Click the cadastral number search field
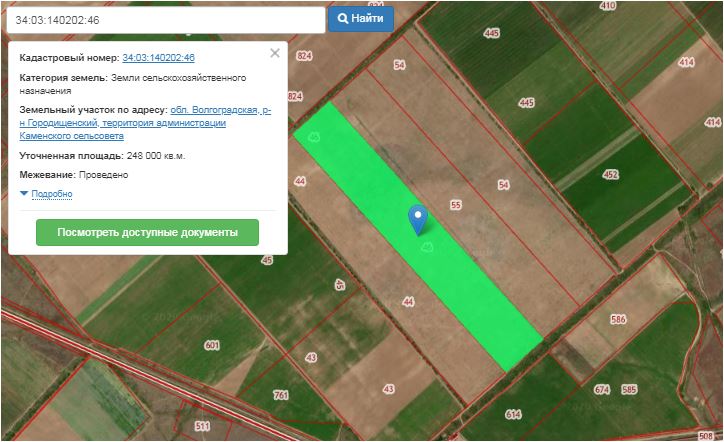This screenshot has height=442, width=724. point(166,20)
